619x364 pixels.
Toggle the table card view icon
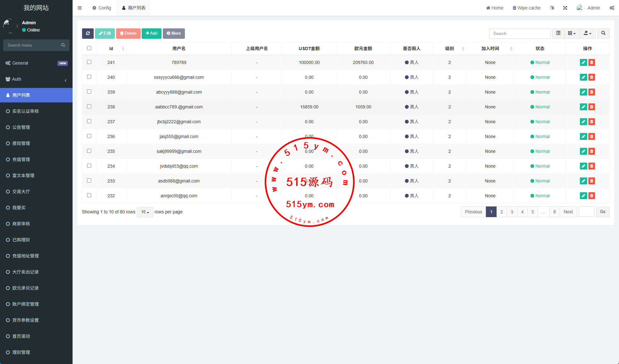click(x=558, y=33)
